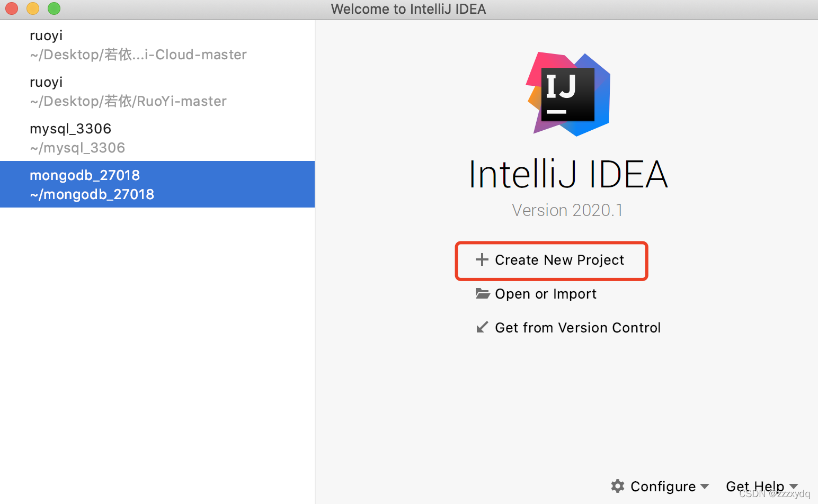The height and width of the screenshot is (504, 818).
Task: Click the plus icon beside Create New Project
Action: [x=482, y=260]
